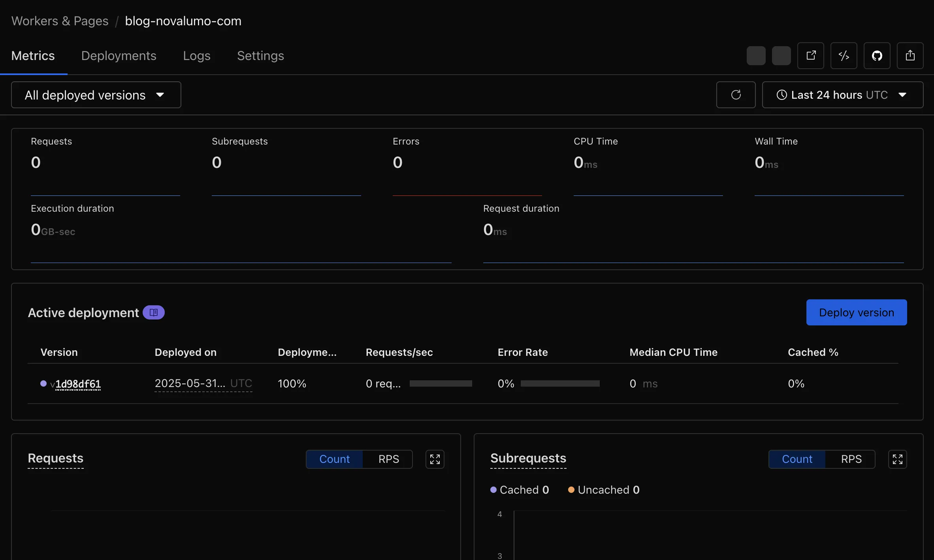The height and width of the screenshot is (560, 934).
Task: Expand the Subrequests chart to fullscreen
Action: point(897,459)
